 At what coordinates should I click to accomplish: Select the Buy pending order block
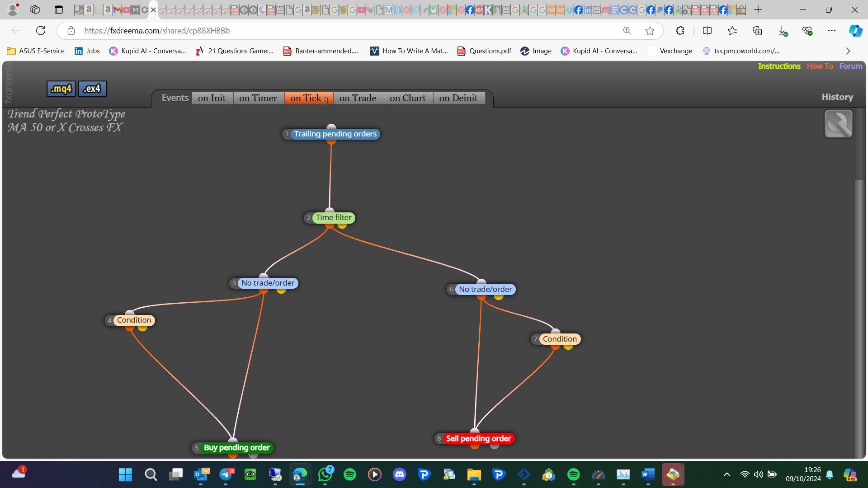(236, 448)
